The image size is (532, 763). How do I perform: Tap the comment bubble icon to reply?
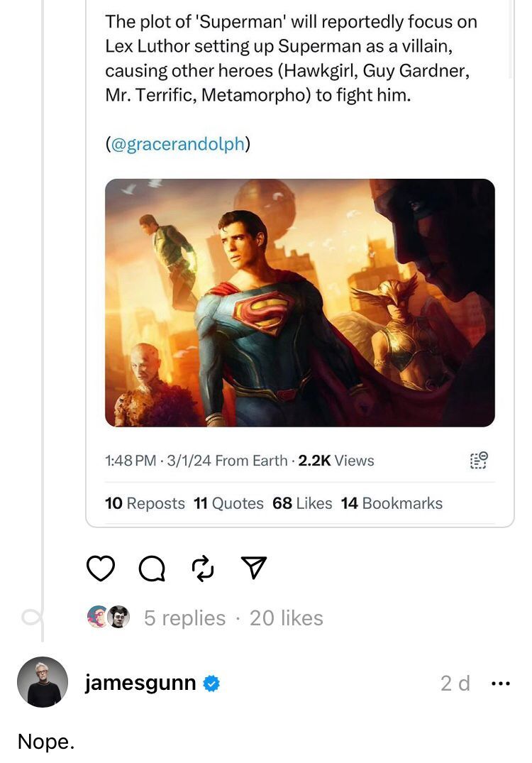pyautogui.click(x=151, y=568)
